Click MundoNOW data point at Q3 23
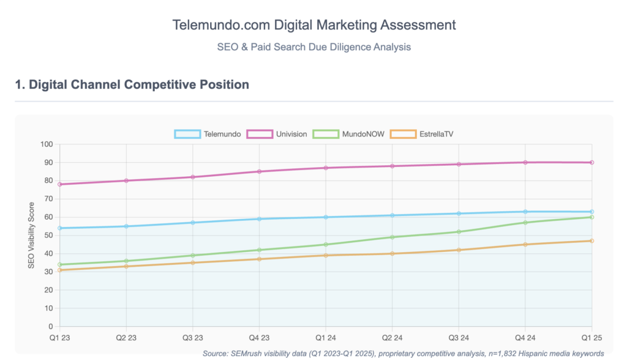Screen dimensions: 627x364 (193, 256)
